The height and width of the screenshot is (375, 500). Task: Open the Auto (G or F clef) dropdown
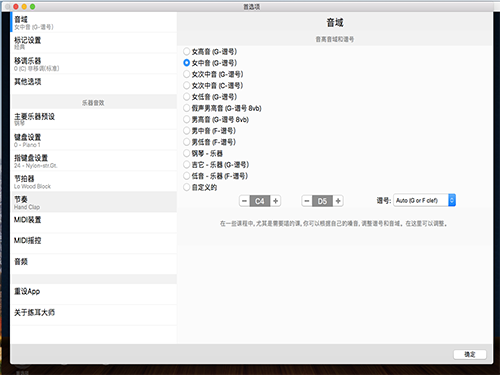pos(424,200)
